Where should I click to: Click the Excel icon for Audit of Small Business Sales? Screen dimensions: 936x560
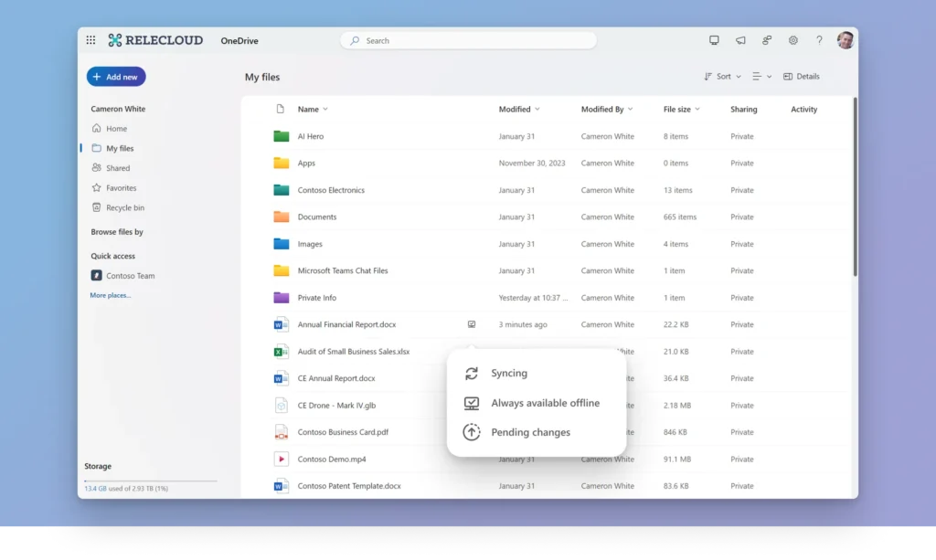[x=282, y=352]
